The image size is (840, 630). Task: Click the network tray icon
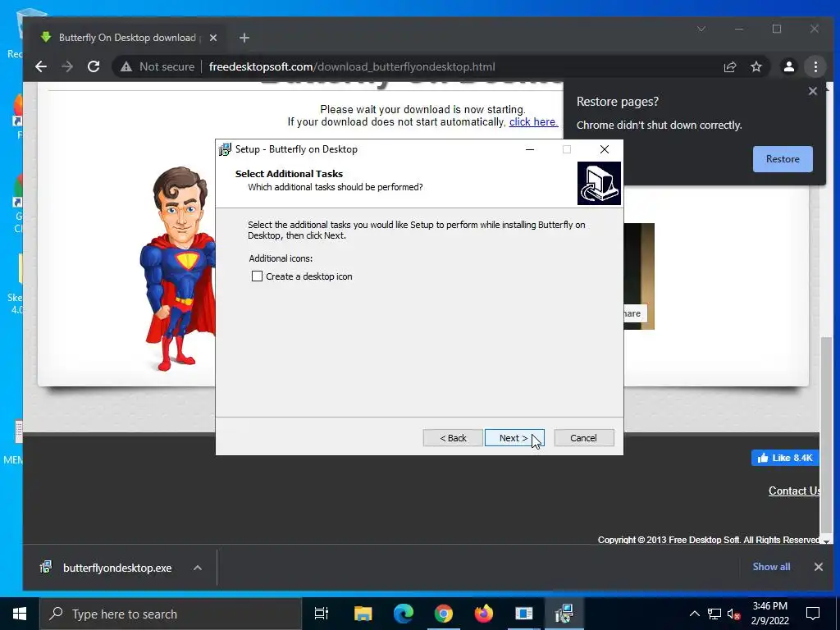tap(714, 614)
